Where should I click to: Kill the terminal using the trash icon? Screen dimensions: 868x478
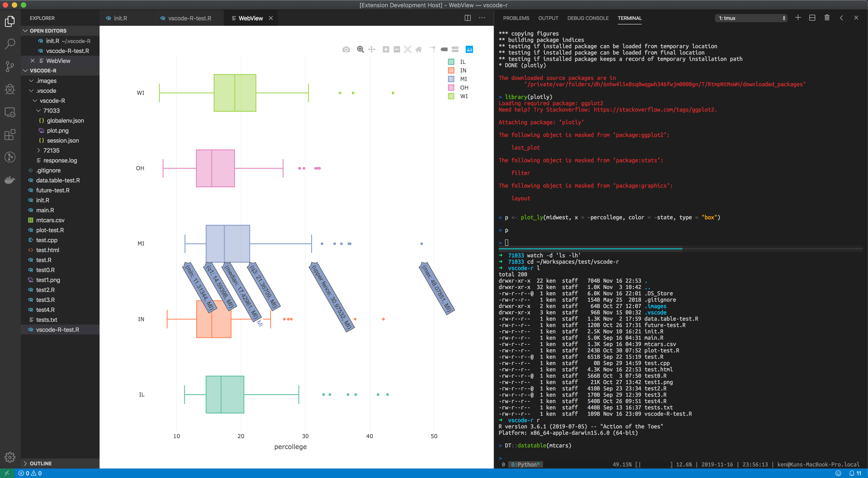pyautogui.click(x=827, y=17)
